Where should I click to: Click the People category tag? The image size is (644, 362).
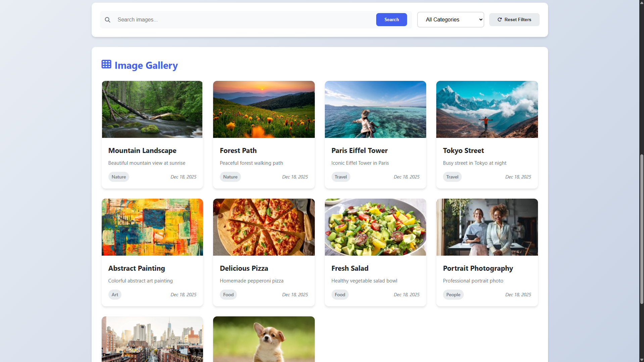(453, 295)
